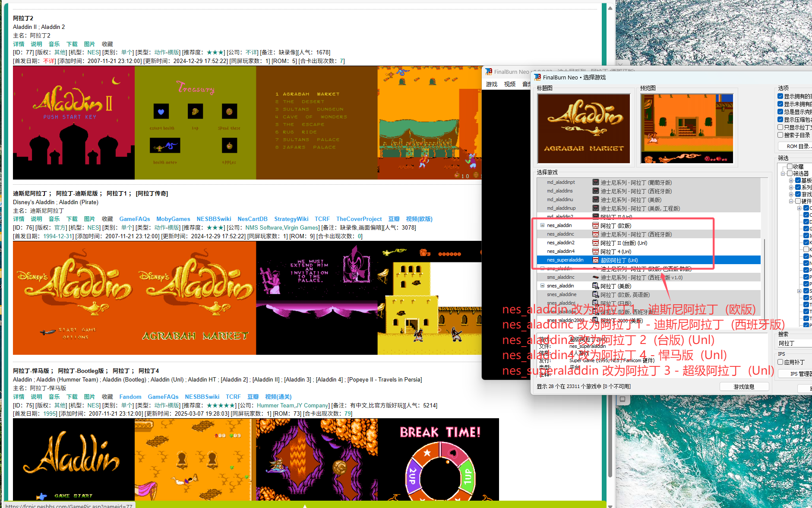The width and height of the screenshot is (812, 508).
Task: Collapse the 硬件 filter tree node
Action: click(791, 201)
